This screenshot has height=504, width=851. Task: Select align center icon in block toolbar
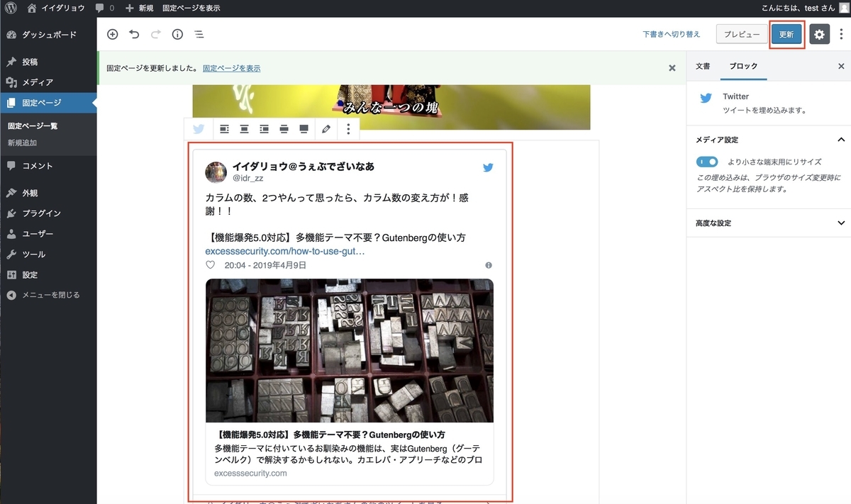click(x=244, y=129)
